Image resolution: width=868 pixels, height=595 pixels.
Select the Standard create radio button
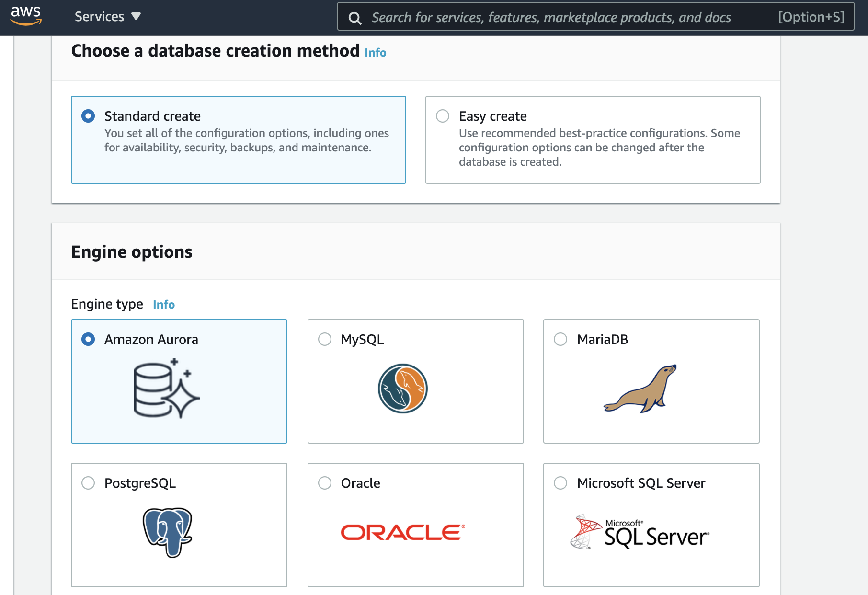coord(88,116)
